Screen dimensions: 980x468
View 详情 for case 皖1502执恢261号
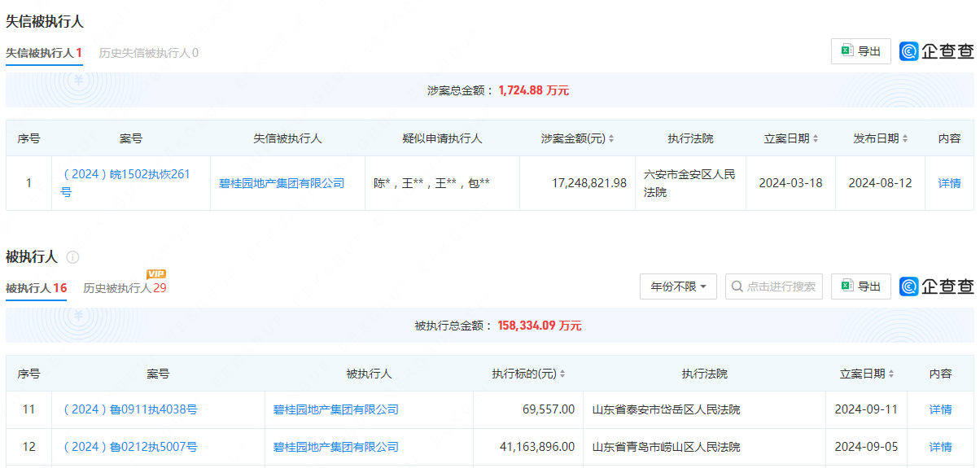[949, 183]
